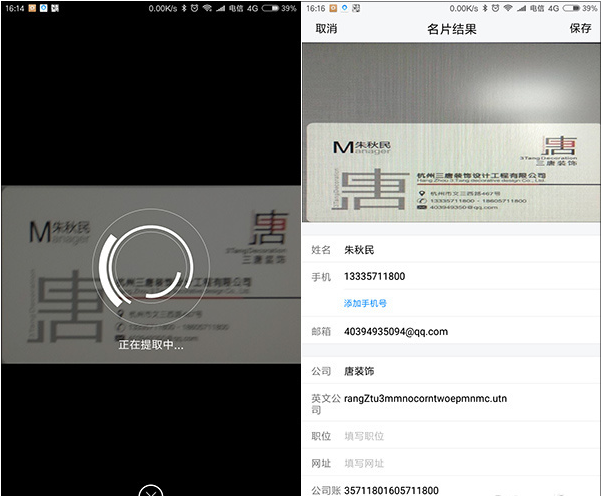Viewport: 604px width, 496px height.
Task: Edit the 公司账 field 35711801605711800
Action: coord(451,488)
